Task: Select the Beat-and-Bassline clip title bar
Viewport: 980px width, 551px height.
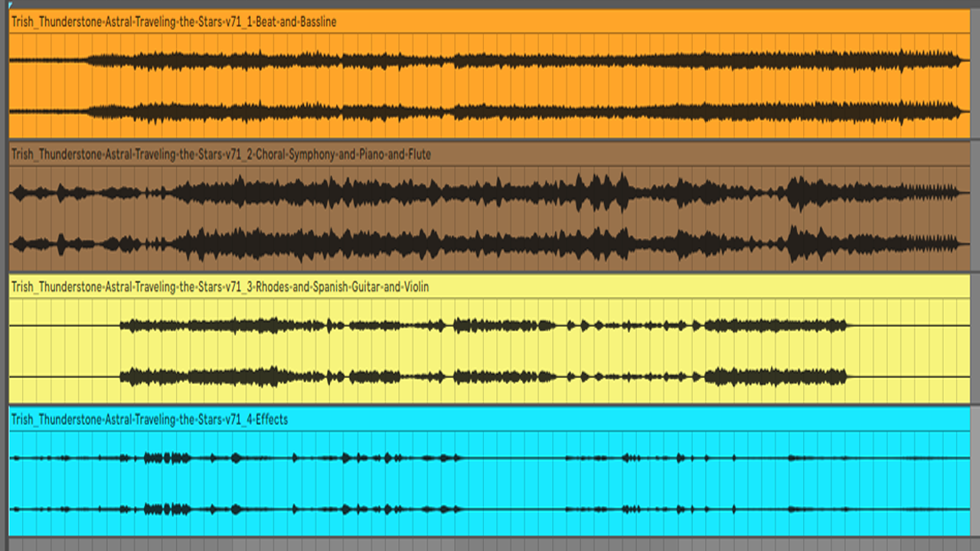Action: click(490, 22)
